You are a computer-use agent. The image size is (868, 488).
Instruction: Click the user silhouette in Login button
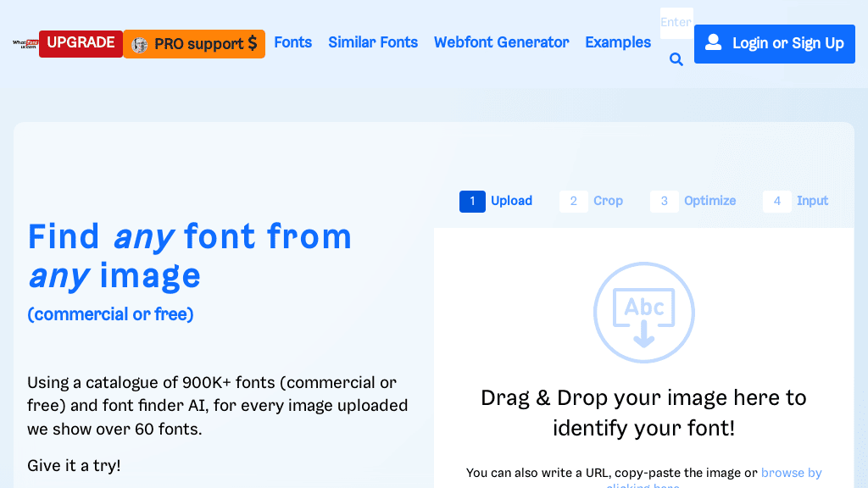[713, 42]
